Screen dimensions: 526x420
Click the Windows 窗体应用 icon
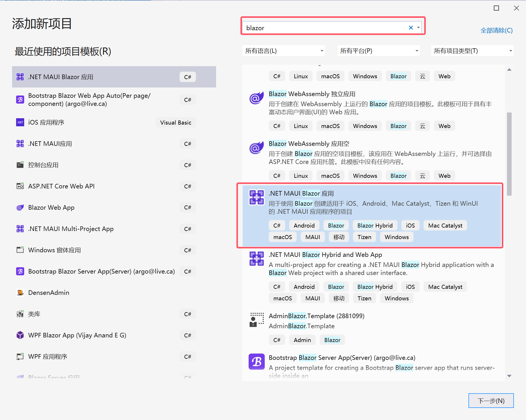[20, 250]
